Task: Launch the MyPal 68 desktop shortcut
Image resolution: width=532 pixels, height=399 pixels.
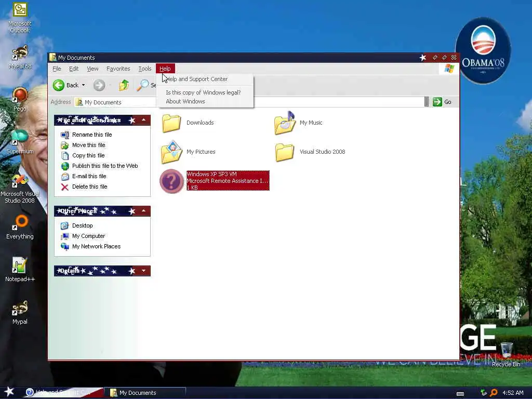Action: (20, 57)
